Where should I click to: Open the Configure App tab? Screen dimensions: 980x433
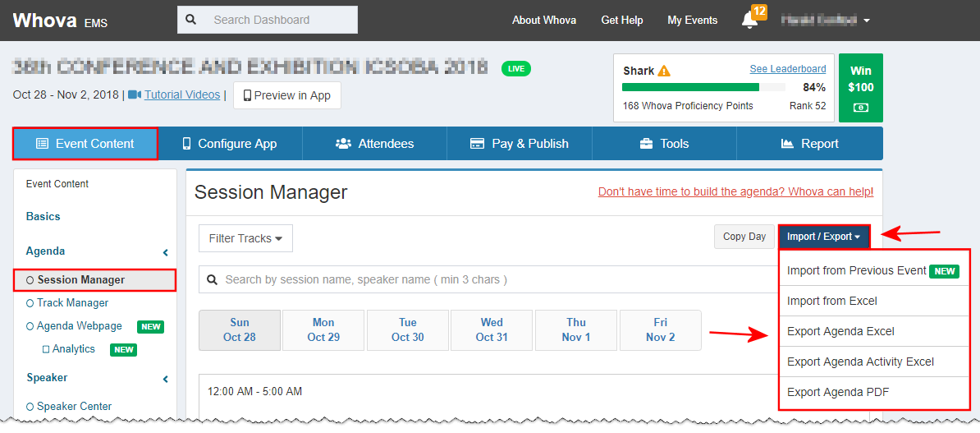(229, 144)
